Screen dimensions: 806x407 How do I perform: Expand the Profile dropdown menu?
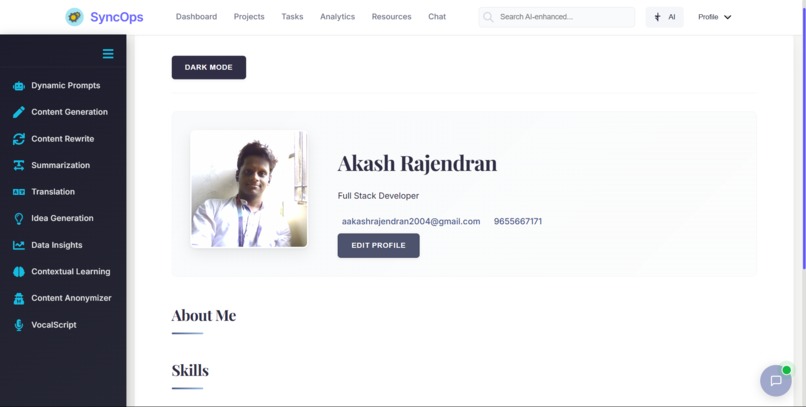point(715,17)
